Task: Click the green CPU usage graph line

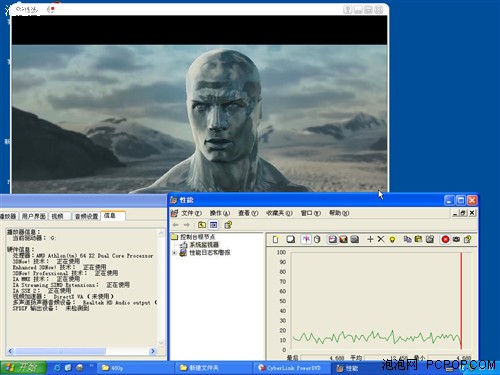Action: (x=377, y=337)
